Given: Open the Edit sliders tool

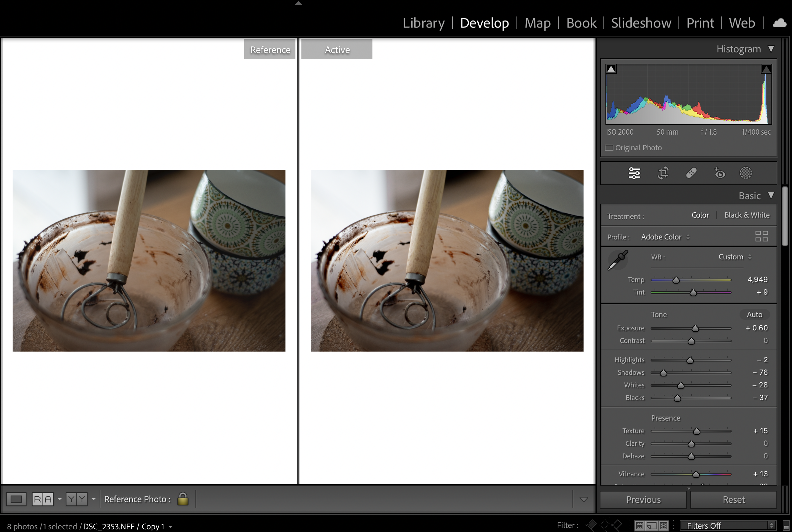Looking at the screenshot, I should [634, 173].
